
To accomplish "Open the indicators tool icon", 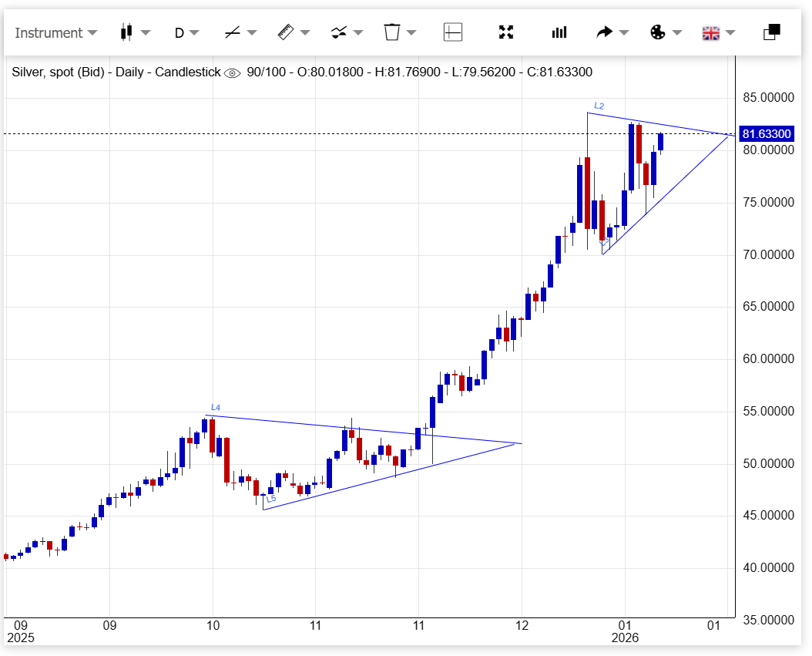I will (339, 32).
